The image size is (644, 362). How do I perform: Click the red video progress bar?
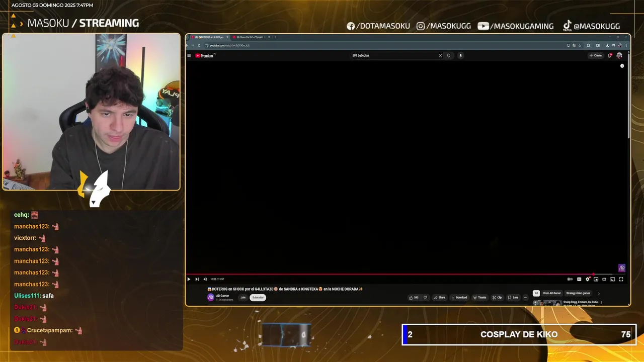click(390, 275)
